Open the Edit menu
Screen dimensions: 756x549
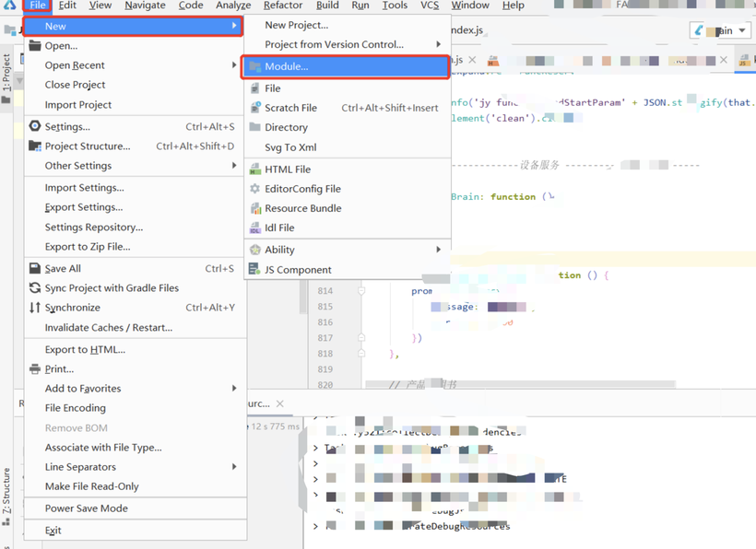pos(67,6)
